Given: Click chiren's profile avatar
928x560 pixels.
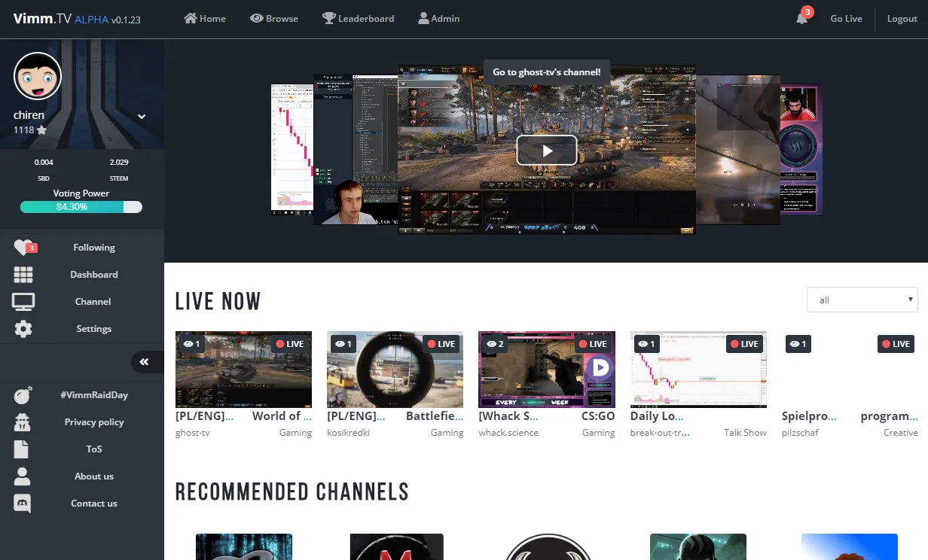Looking at the screenshot, I should tap(38, 76).
